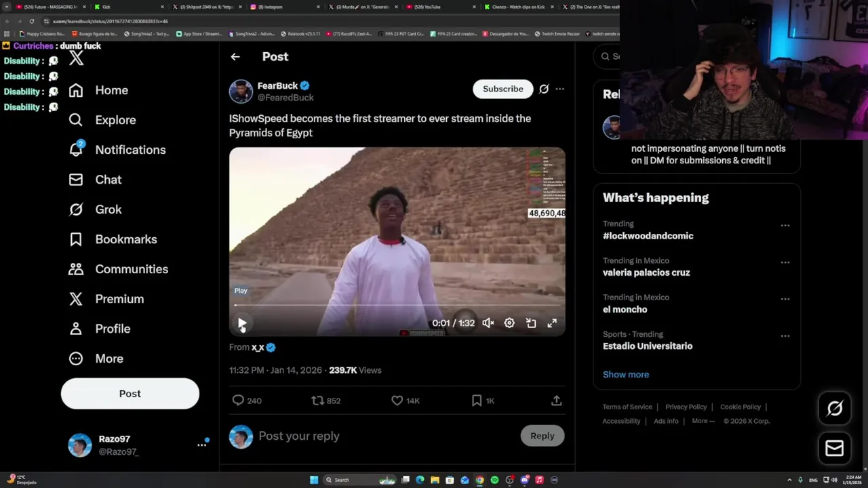Click the Razo97 account avatar
This screenshot has height=488, width=868.
click(x=80, y=445)
